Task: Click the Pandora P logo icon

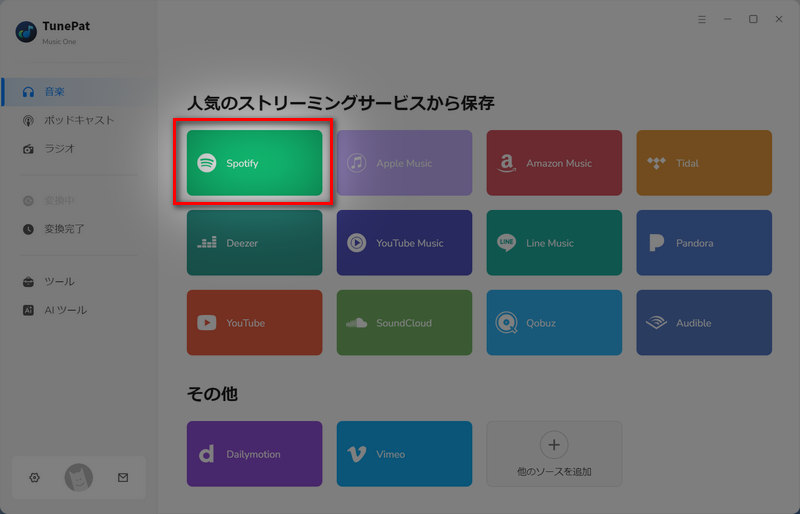Action: click(x=656, y=242)
